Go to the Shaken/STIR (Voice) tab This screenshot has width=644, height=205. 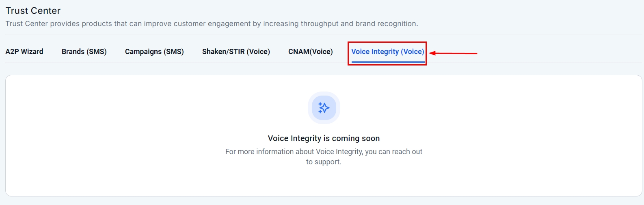236,52
